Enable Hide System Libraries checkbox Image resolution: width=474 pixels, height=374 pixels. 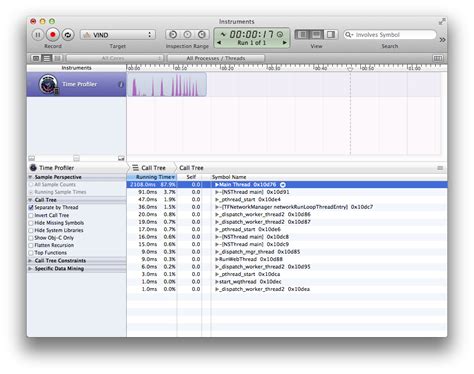click(31, 230)
